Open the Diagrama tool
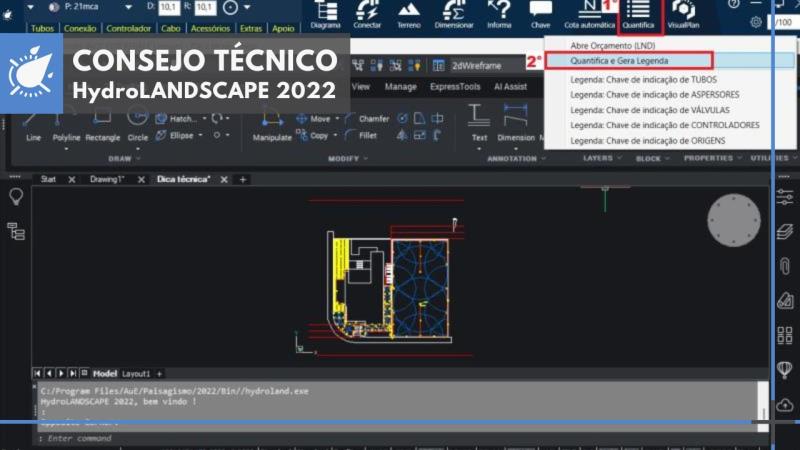800x450 pixels. (326, 15)
